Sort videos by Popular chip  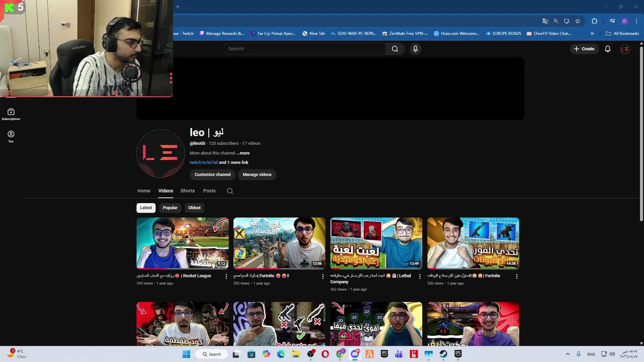click(170, 208)
